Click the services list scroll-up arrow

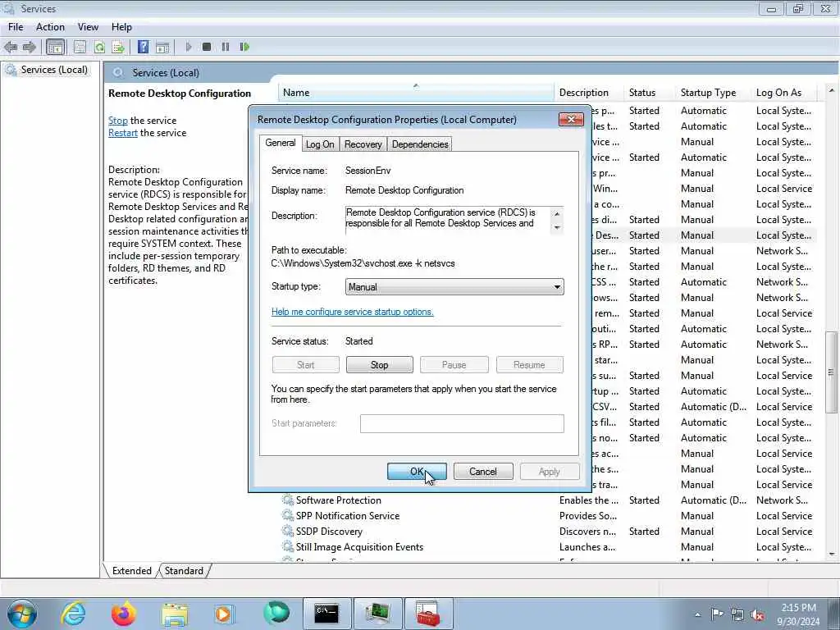tap(831, 90)
